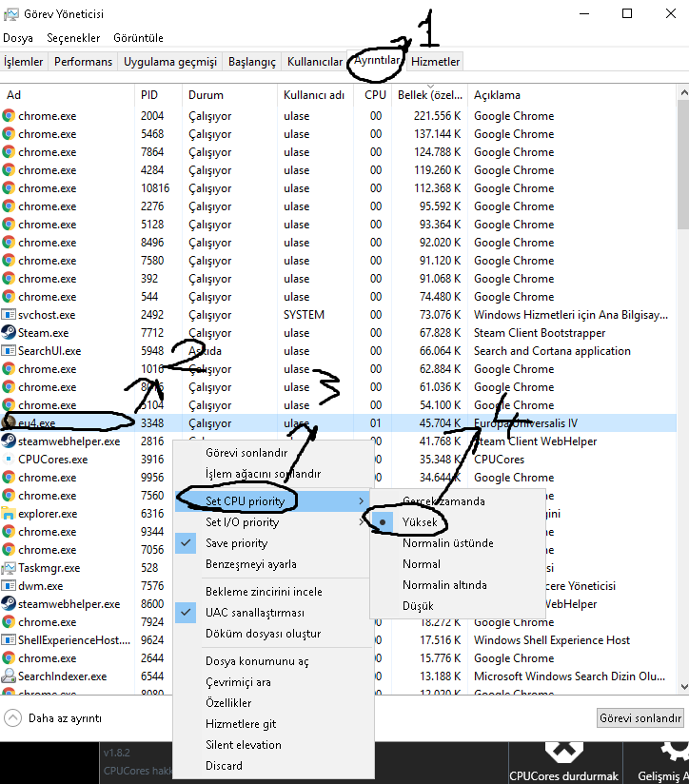Viewport: 689px width, 784px height.
Task: Click the vertical scrollbar thumb
Action: 683,165
